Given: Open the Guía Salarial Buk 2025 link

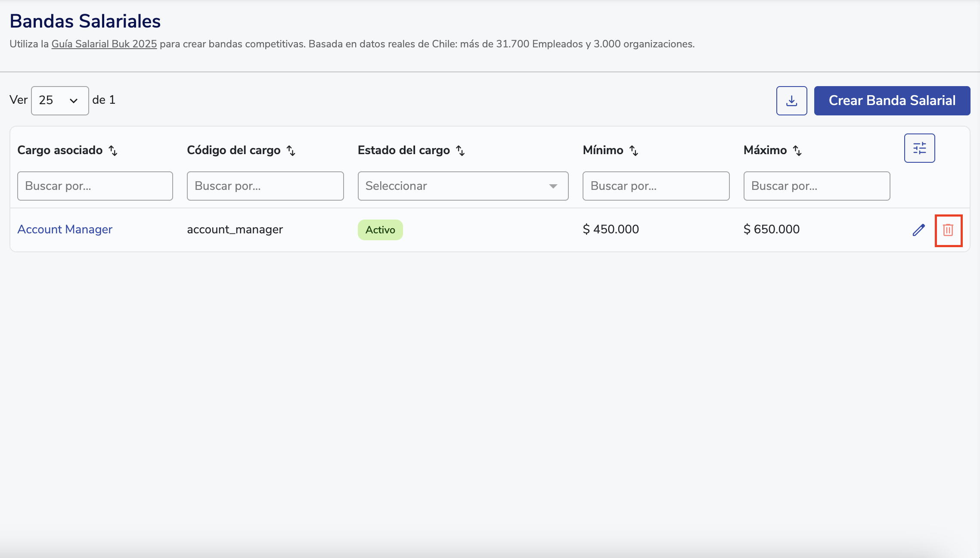Looking at the screenshot, I should click(104, 44).
